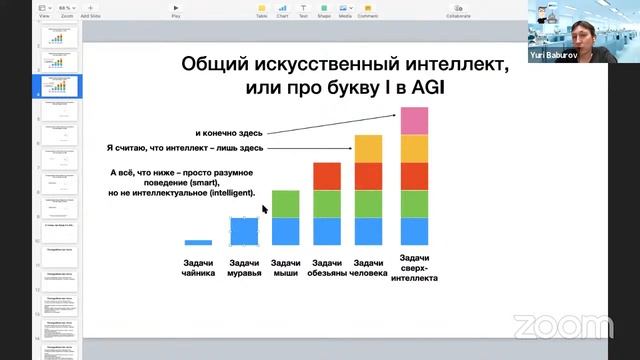Select red segment of 'Задачи человека' bar
Image resolution: width=640 pixels, height=360 pixels.
pos(369,176)
